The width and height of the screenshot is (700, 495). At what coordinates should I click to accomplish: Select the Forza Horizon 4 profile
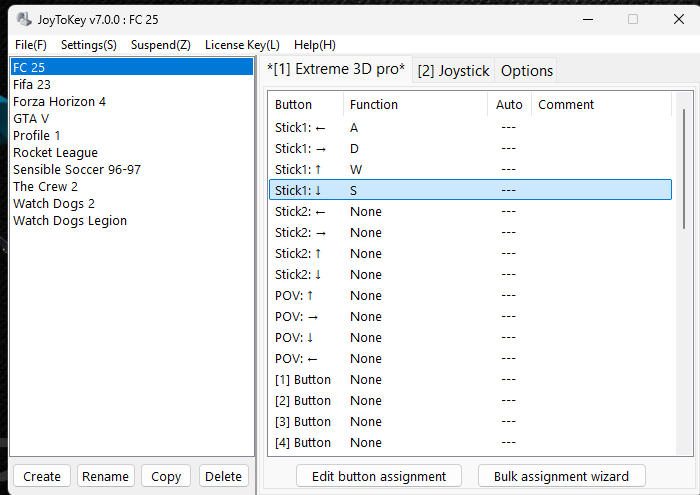tap(132, 101)
